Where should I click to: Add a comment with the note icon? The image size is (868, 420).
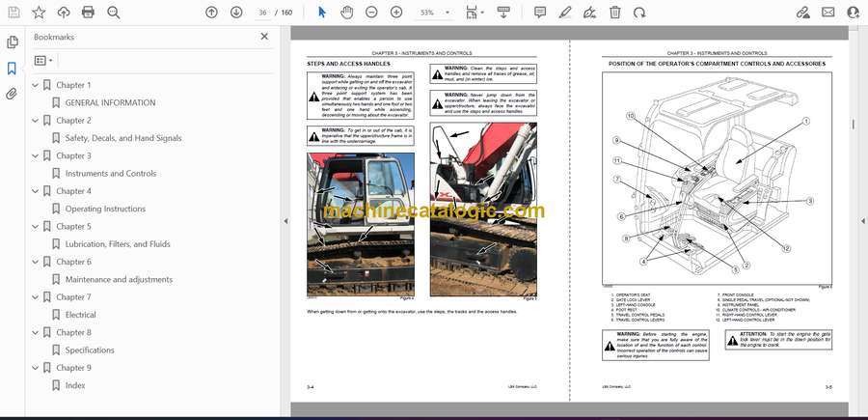(x=540, y=13)
